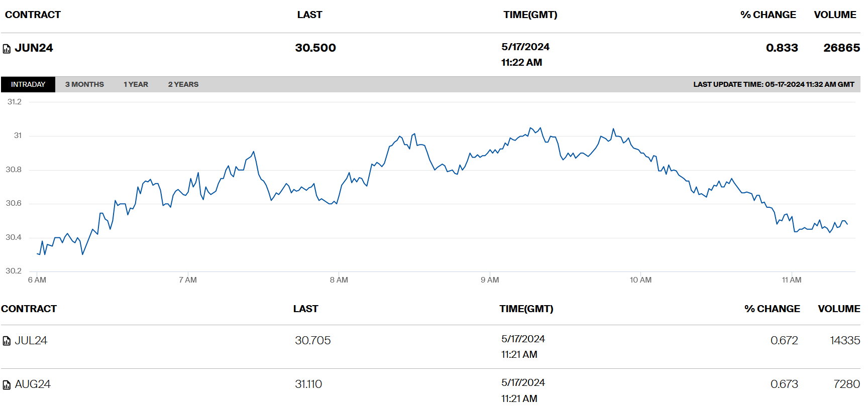Select the INTRADAY tab
Screen dimensions: 868x412
point(28,84)
